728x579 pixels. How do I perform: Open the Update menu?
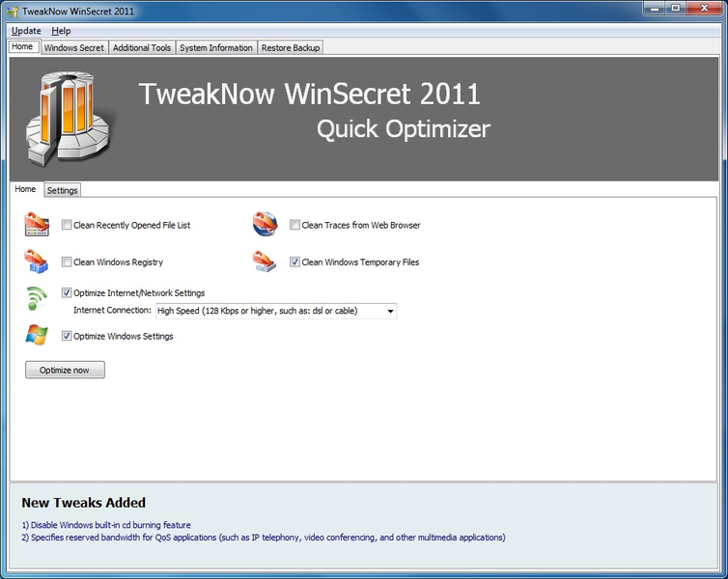(x=26, y=31)
